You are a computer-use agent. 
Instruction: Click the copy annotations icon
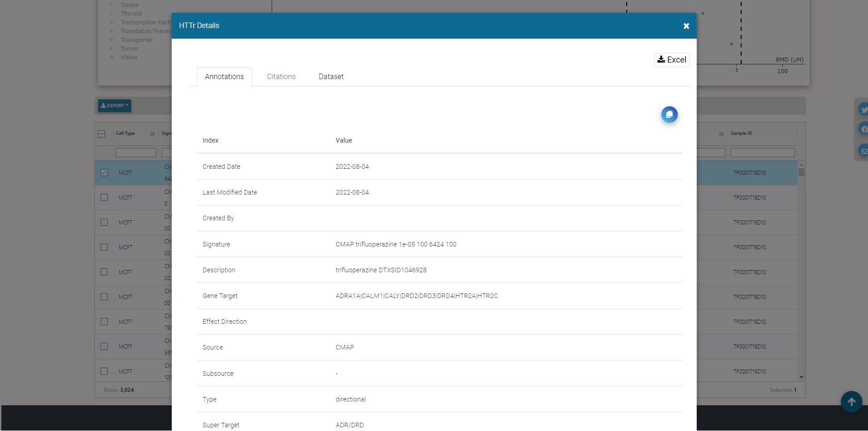pyautogui.click(x=669, y=114)
